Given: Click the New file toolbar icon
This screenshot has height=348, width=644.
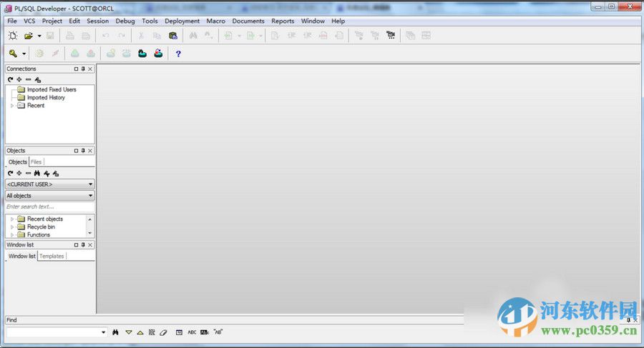Looking at the screenshot, I should click(13, 36).
